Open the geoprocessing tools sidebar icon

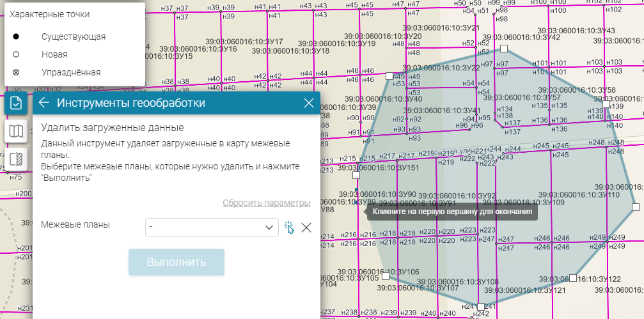coord(16,103)
